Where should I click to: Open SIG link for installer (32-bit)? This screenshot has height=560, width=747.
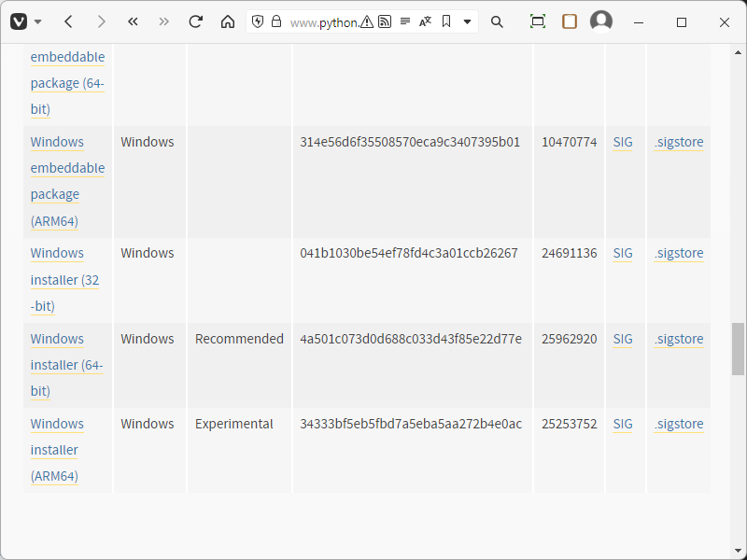tap(623, 253)
